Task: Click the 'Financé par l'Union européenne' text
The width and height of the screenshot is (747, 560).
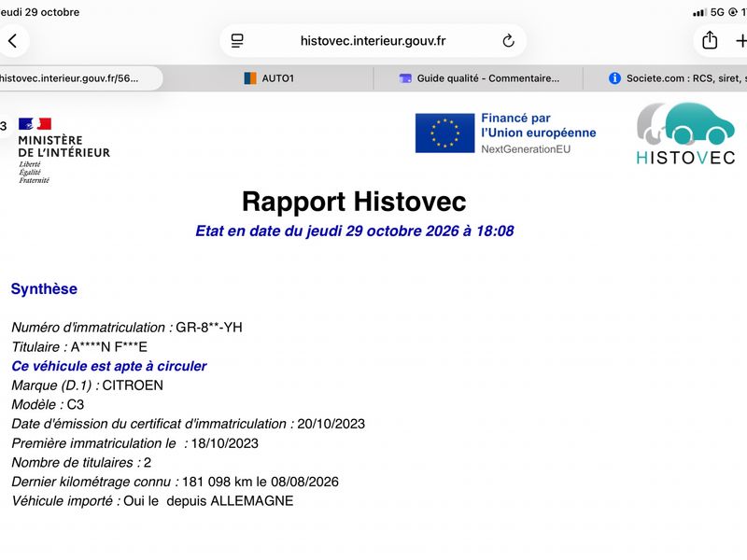Action: tap(539, 125)
